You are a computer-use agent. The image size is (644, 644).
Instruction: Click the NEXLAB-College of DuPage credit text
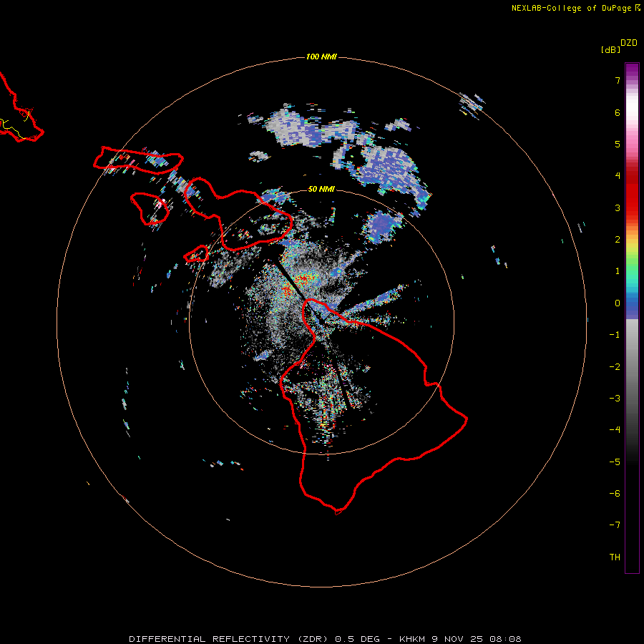571,8
